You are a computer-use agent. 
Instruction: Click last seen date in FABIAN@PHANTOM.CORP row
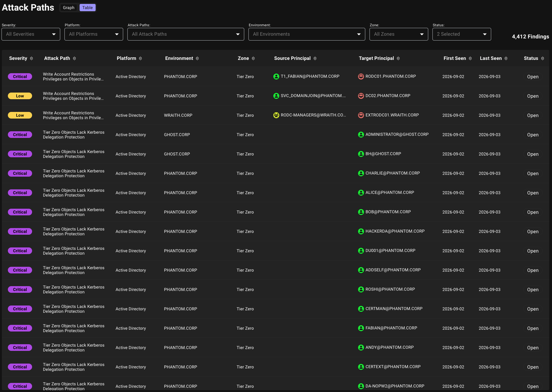pos(490,328)
